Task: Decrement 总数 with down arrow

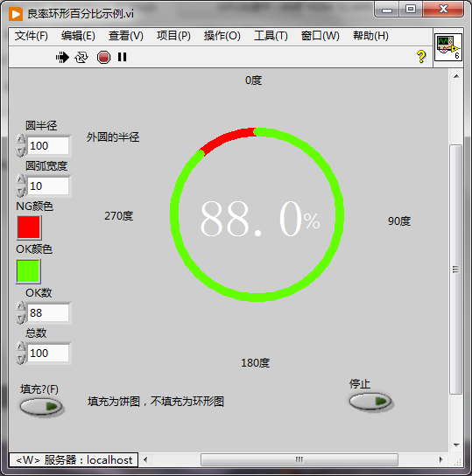Action: (21, 359)
